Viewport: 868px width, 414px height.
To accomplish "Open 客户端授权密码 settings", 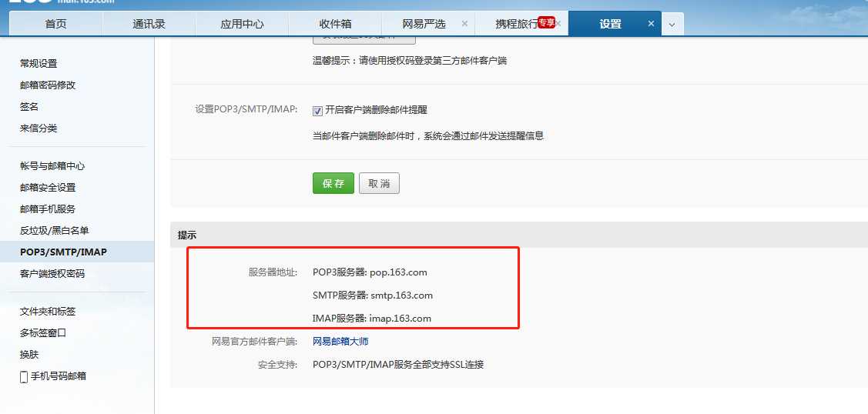I will (52, 274).
